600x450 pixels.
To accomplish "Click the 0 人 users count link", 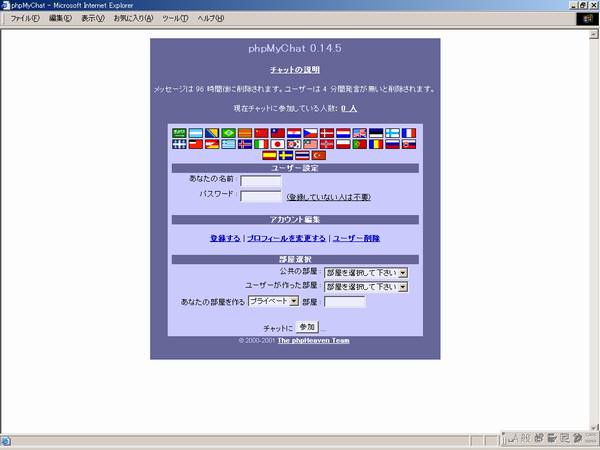I will [349, 109].
